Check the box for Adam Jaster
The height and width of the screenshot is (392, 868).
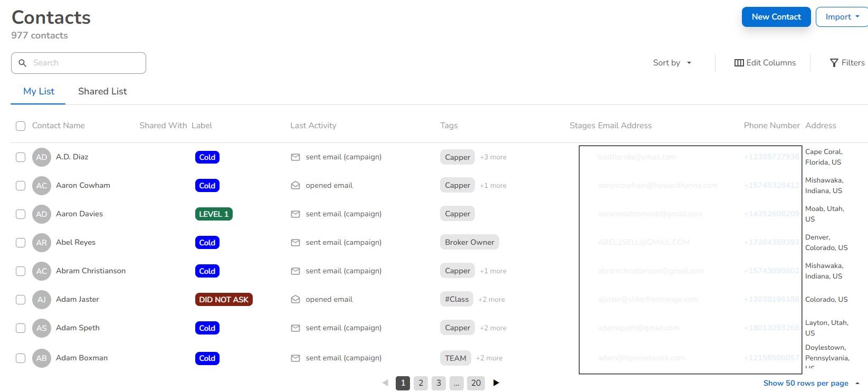click(21, 300)
